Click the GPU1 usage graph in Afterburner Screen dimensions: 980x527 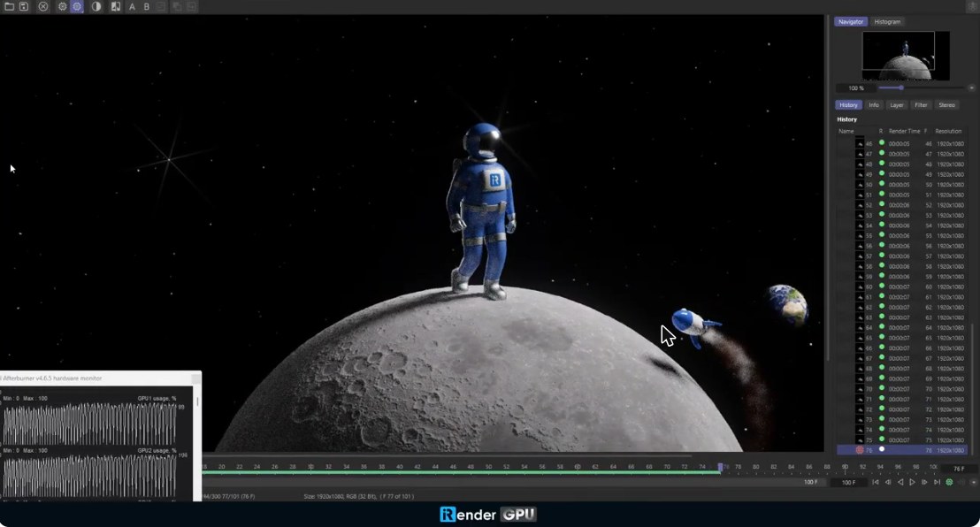[89, 422]
